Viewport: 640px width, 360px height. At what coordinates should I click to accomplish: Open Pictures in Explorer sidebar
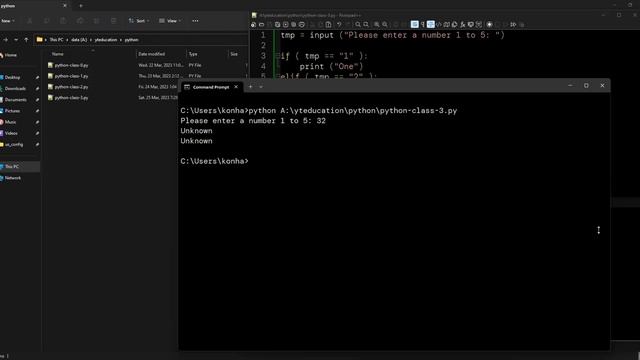11,111
